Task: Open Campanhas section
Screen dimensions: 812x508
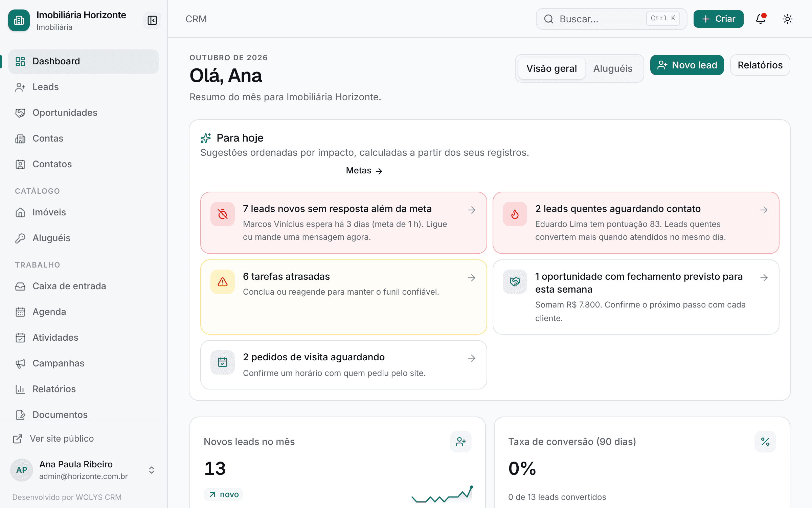Action: (83, 363)
